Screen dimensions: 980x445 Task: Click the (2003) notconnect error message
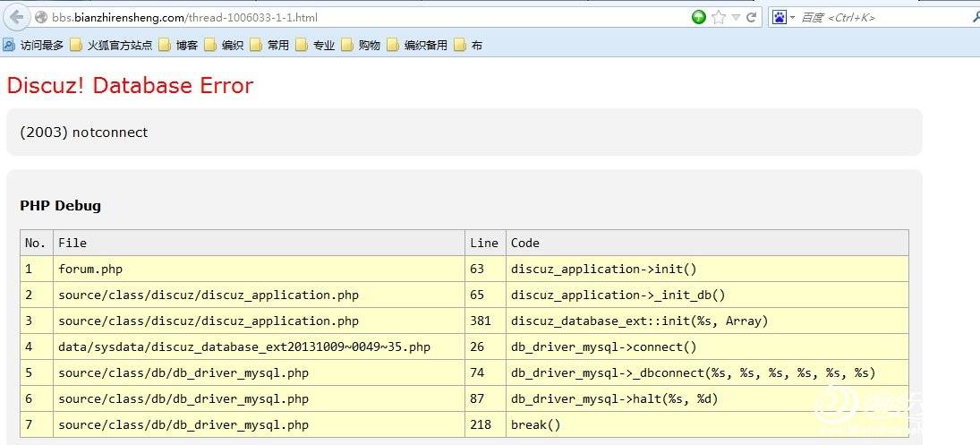tap(84, 132)
